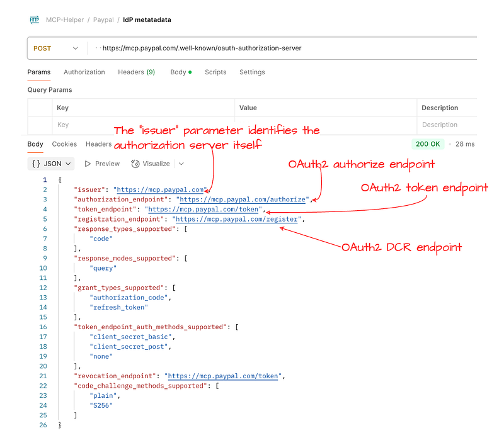Click the "authorization_code" value
Screen dimensions: 504x438
coord(129,298)
